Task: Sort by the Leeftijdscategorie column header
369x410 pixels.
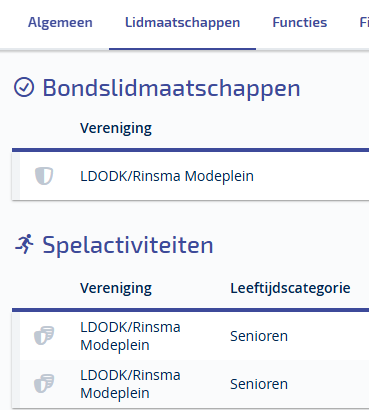Action: [x=290, y=288]
